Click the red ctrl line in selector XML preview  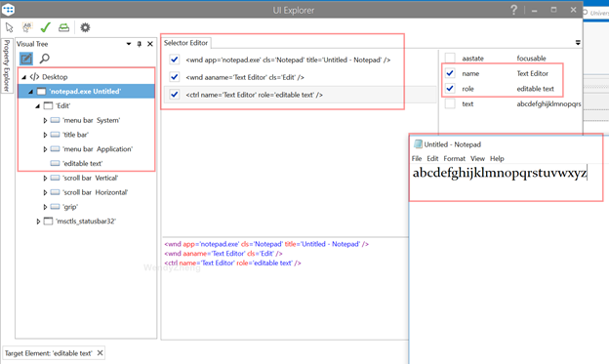tap(232, 263)
